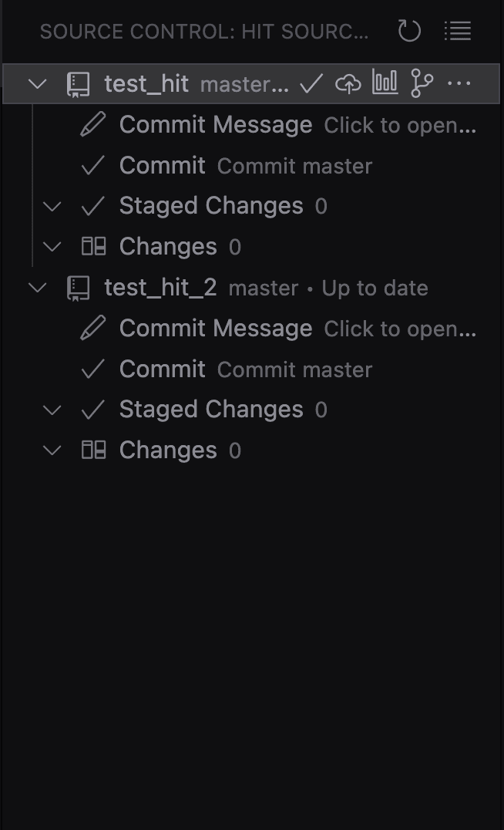
Task: Click the repository book icon beside test_hit
Action: click(78, 83)
